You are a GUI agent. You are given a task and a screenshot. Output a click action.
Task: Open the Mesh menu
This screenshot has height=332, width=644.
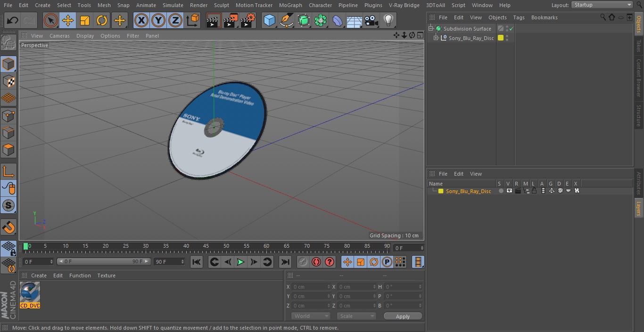point(104,5)
